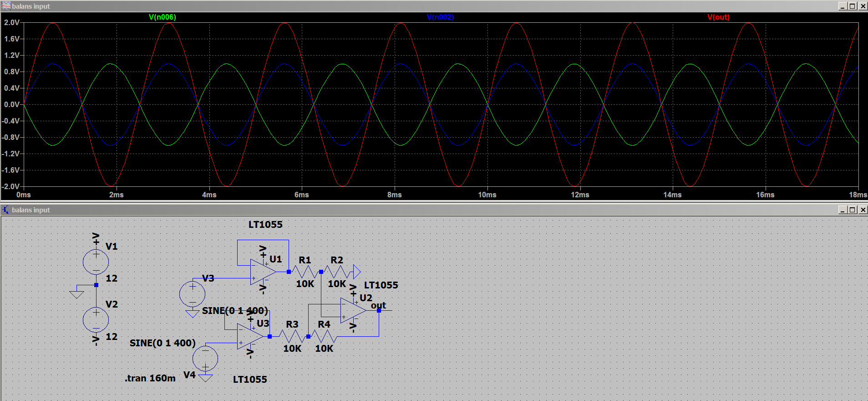Click the LT1055 label above U1
The width and height of the screenshot is (868, 401).
265,224
